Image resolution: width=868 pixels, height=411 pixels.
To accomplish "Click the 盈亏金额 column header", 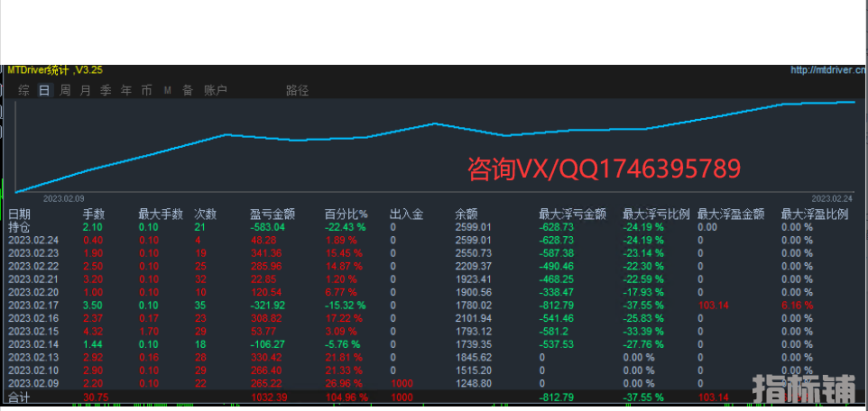I will coord(272,215).
